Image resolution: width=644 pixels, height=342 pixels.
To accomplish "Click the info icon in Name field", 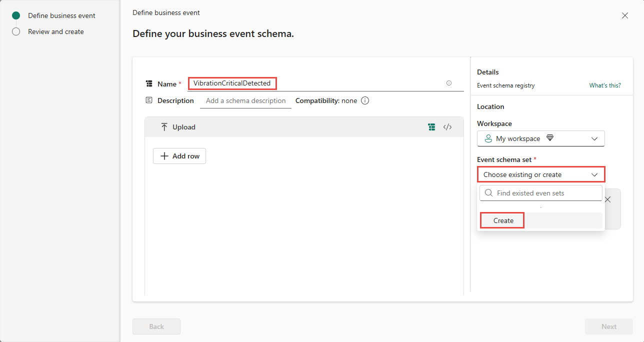I will click(x=448, y=83).
